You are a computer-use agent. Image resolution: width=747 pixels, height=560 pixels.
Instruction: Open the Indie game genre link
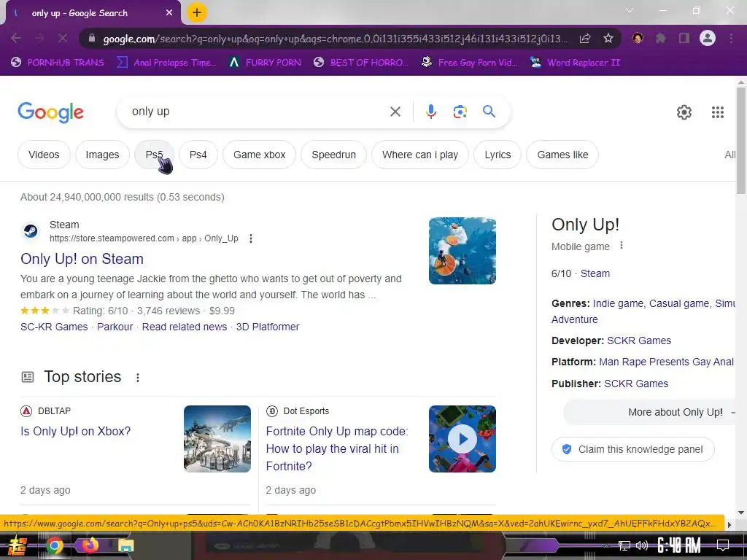pos(618,303)
